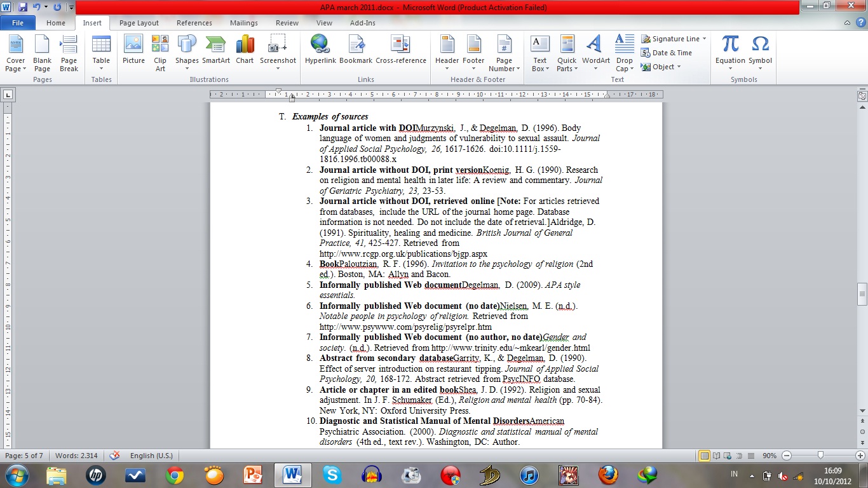Insert a Chart from the ribbon
The height and width of the screenshot is (488, 868).
click(245, 50)
